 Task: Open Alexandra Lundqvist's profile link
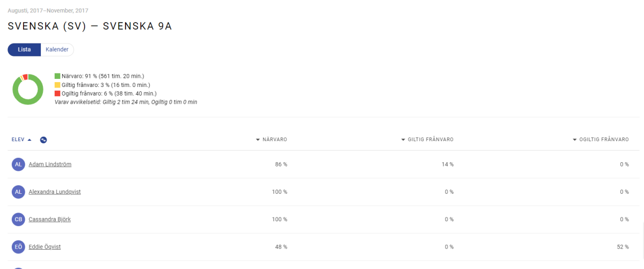(x=55, y=192)
